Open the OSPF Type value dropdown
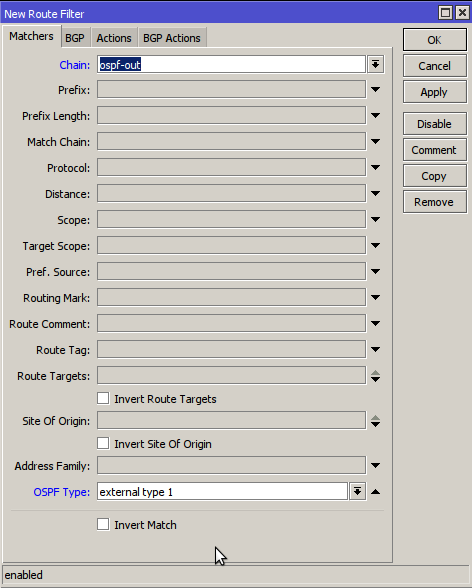The image size is (472, 588). [x=357, y=491]
